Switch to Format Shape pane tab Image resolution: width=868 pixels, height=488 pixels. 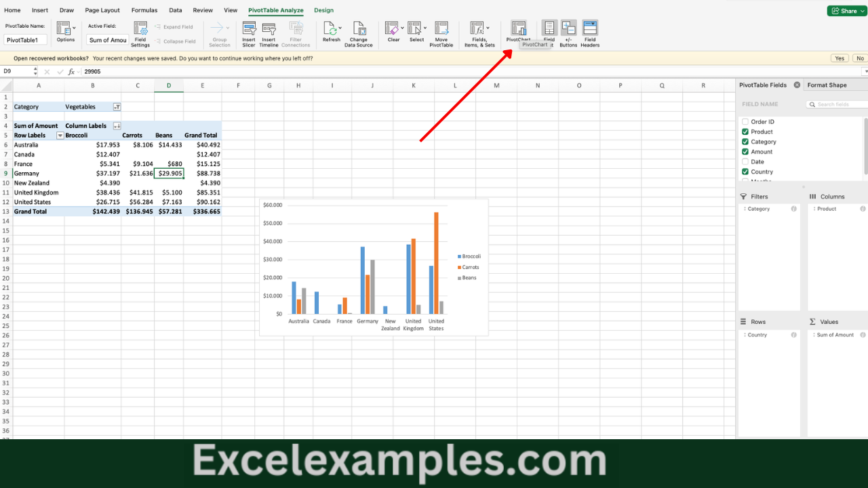point(827,85)
